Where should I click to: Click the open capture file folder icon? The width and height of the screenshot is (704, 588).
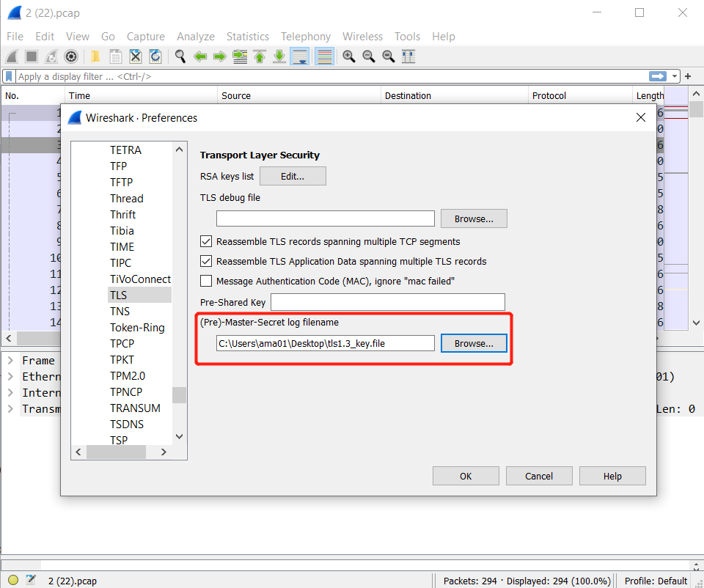[x=95, y=56]
